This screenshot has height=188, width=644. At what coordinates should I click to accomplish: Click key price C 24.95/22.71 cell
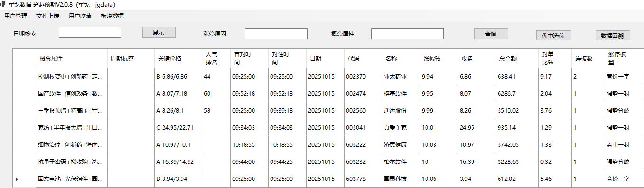(x=179, y=128)
